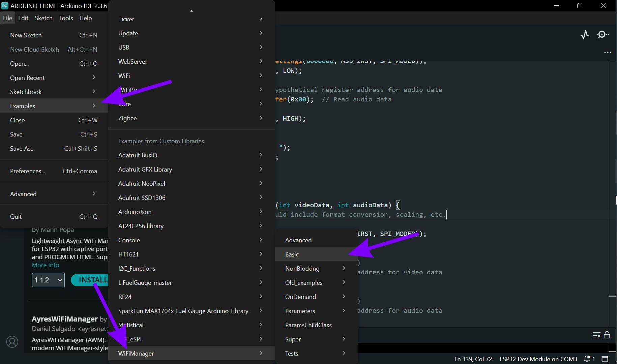Open the File menu
617x364 pixels.
tap(7, 18)
